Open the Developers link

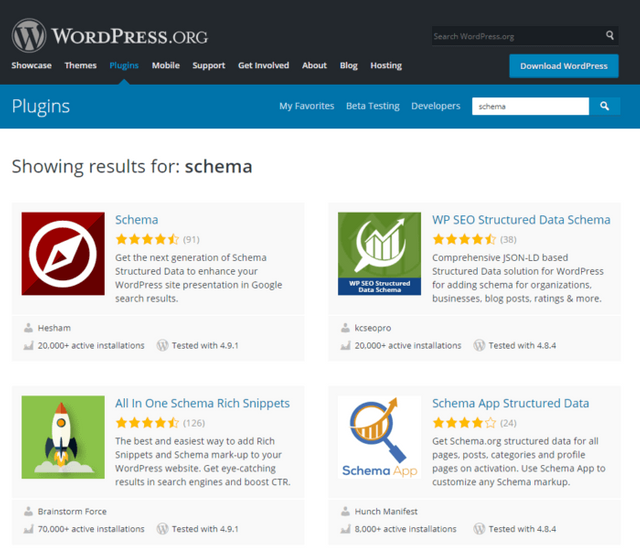click(x=436, y=106)
